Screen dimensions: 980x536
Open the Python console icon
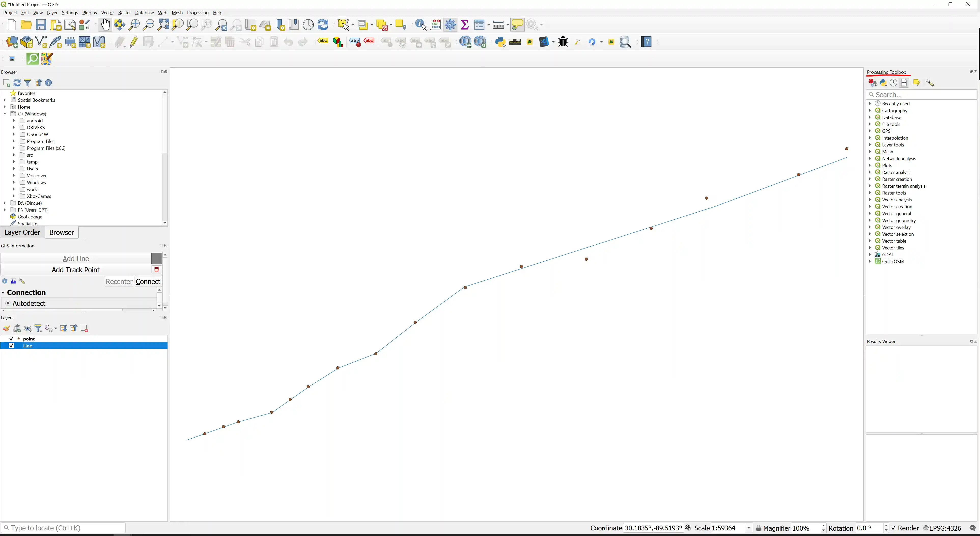click(x=500, y=41)
